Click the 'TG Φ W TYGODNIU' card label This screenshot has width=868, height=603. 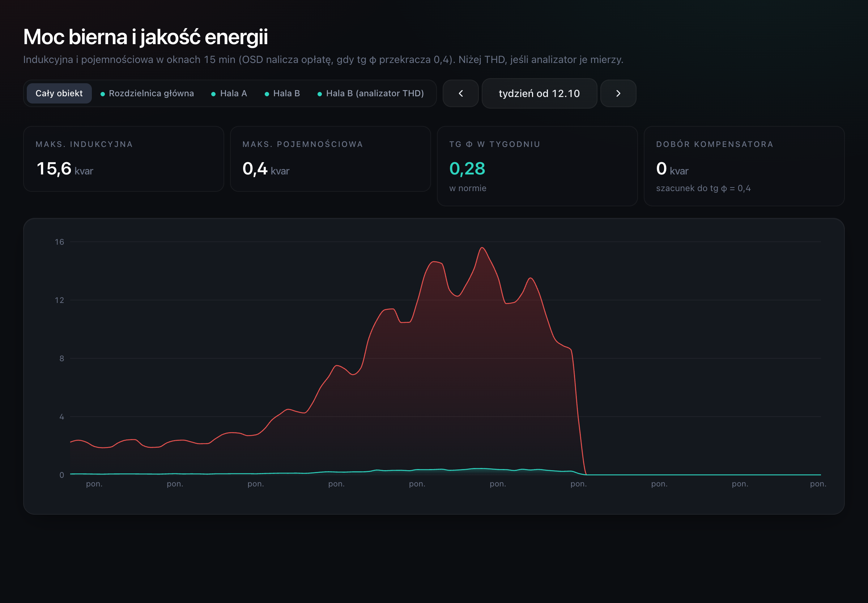(495, 144)
